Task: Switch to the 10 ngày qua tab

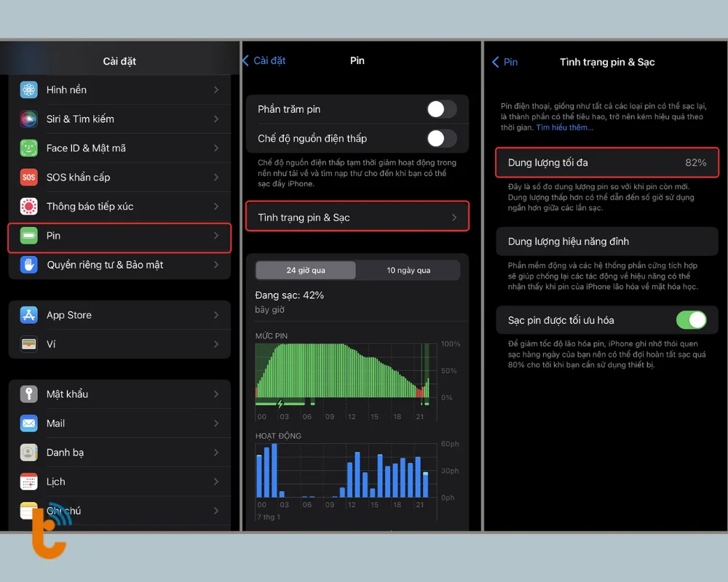Action: point(408,271)
